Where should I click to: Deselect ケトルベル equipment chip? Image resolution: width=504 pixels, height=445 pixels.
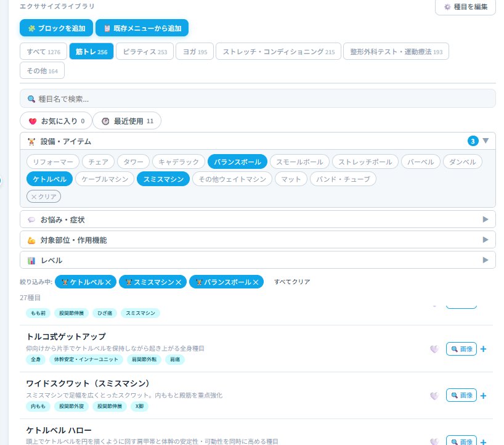[x=49, y=179]
